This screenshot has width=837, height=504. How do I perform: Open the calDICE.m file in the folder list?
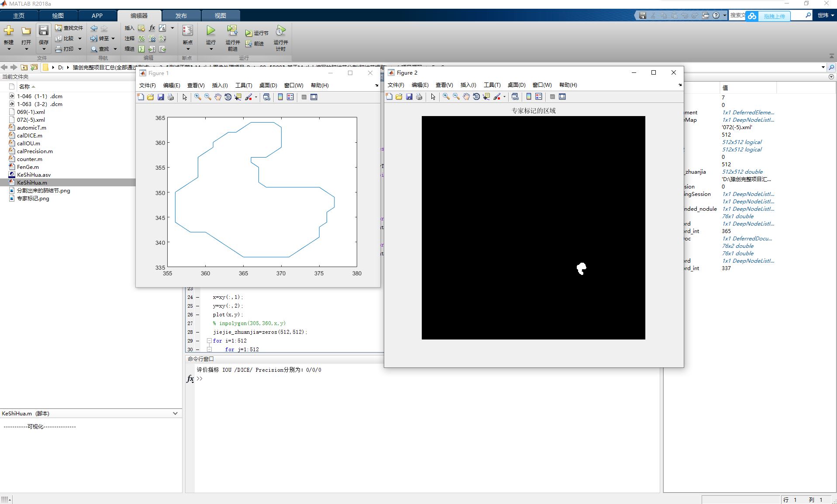[30, 135]
